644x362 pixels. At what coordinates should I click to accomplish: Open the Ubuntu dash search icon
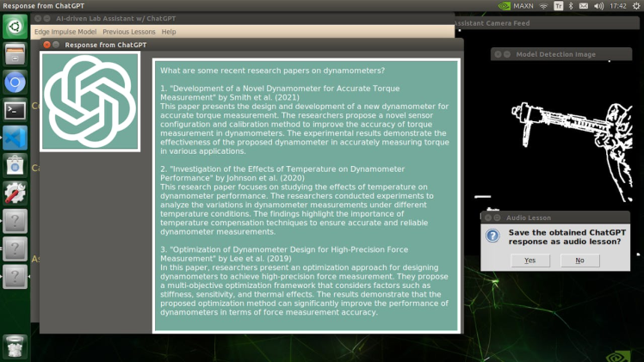[15, 27]
